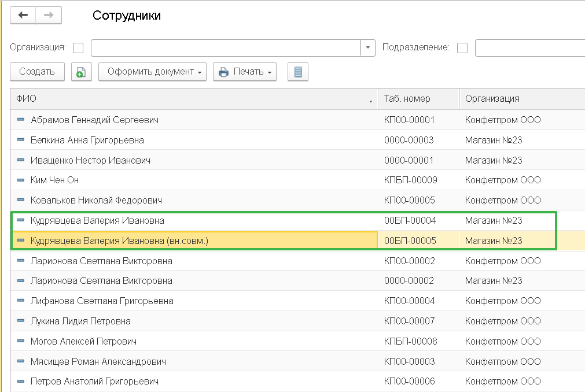The image size is (585, 392).
Task: Click the Создать button
Action: point(37,72)
